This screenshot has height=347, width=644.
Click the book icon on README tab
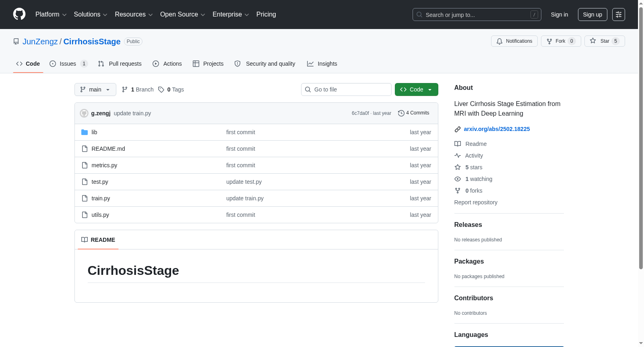85,240
